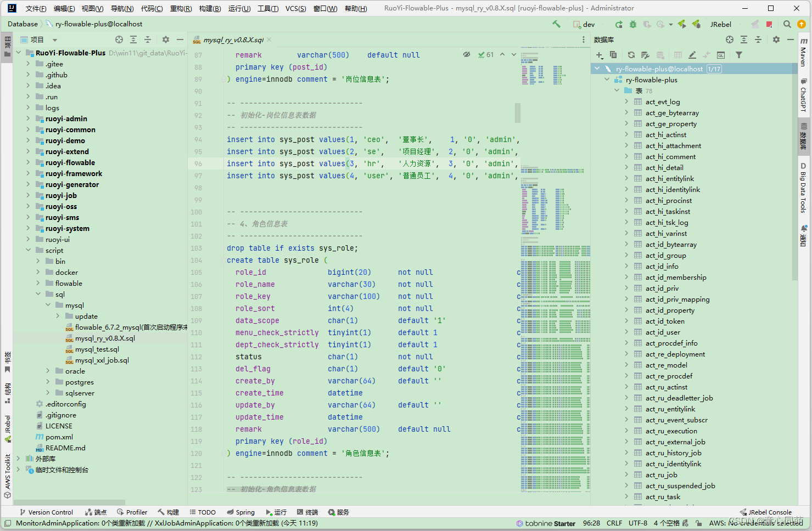Collapse all in Project panel

point(148,39)
